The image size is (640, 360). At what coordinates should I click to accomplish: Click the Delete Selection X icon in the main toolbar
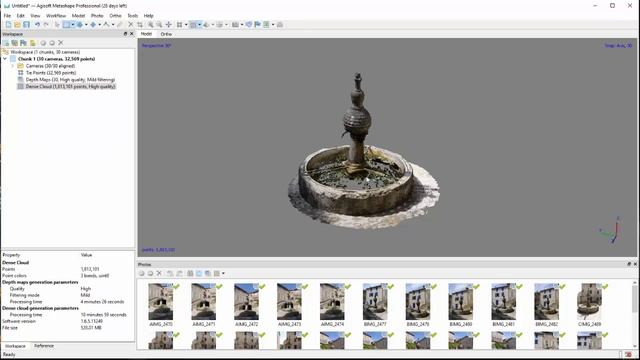pos(131,25)
